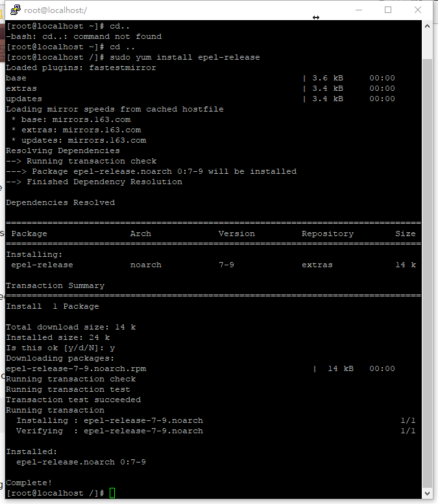438x504 pixels.
Task: Click the 'Is this ok [y/d/N]' prompt line
Action: click(x=60, y=348)
